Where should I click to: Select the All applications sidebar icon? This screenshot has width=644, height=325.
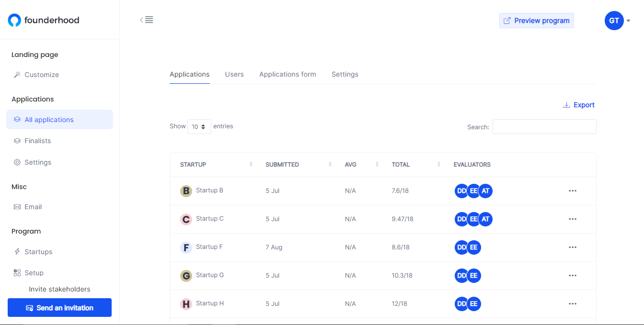click(18, 119)
